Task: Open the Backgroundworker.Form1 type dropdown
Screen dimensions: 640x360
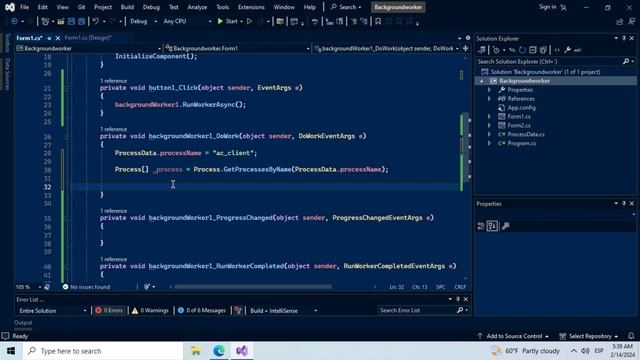Action: coord(238,48)
